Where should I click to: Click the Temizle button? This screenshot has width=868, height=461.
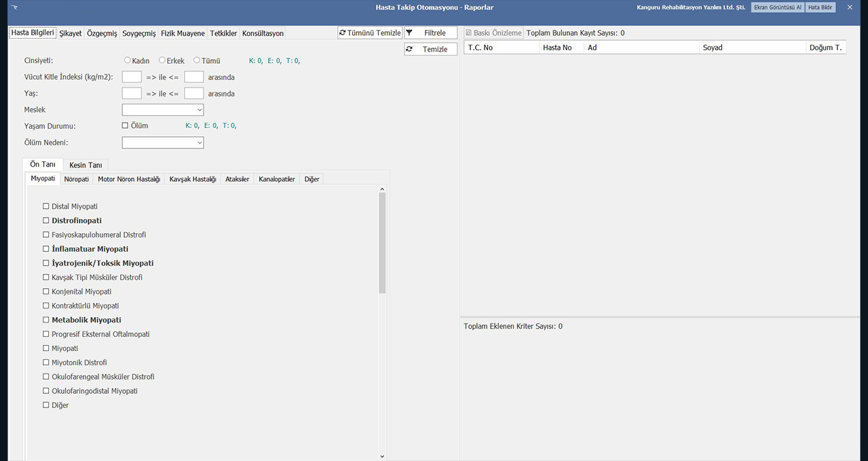[431, 49]
